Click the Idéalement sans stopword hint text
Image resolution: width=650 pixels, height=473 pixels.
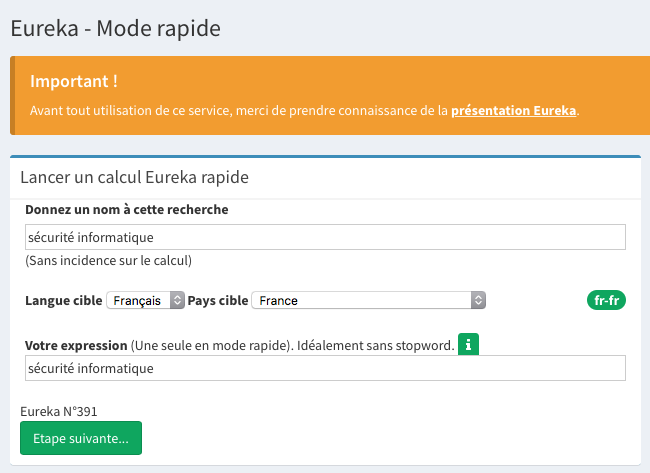pyautogui.click(x=376, y=345)
